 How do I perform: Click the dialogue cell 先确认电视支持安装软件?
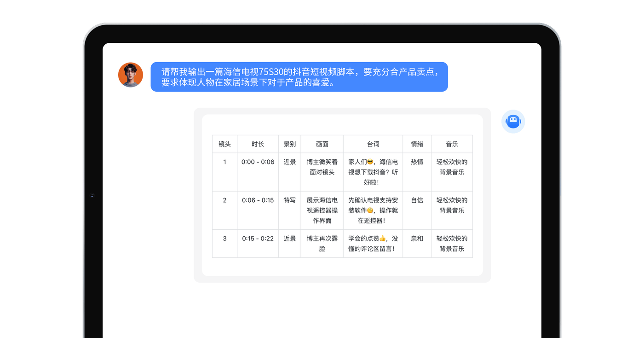[373, 210]
